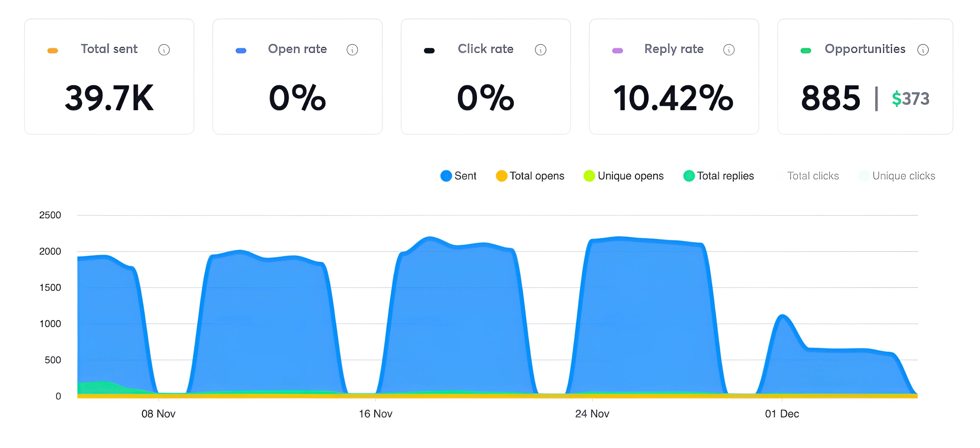Click info icon beside Opportunities
This screenshot has height=448, width=980.
point(923,50)
